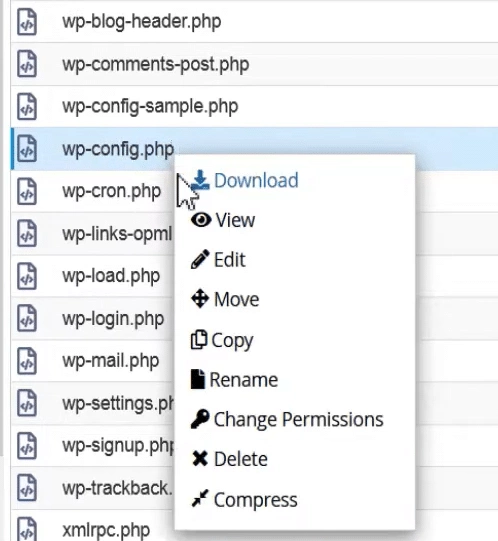498x541 pixels.
Task: Click file icon of xmlrpc.php
Action: click(x=27, y=530)
